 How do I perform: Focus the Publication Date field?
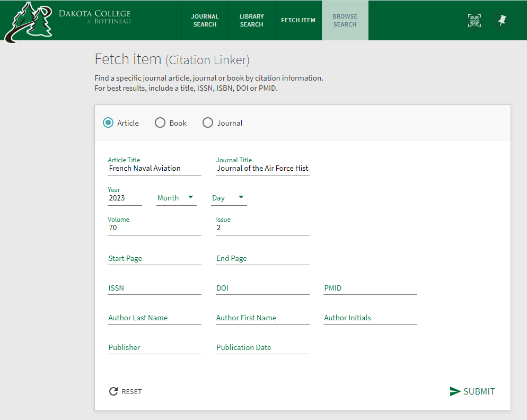coord(262,347)
